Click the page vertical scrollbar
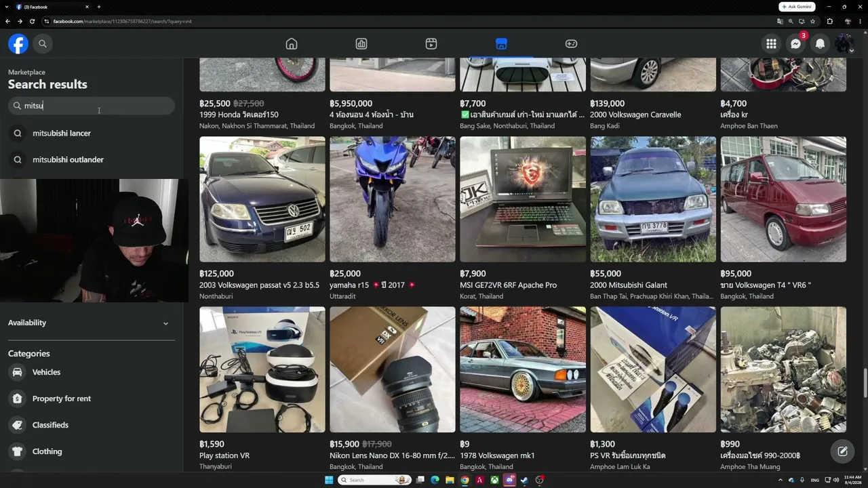 tap(865, 384)
